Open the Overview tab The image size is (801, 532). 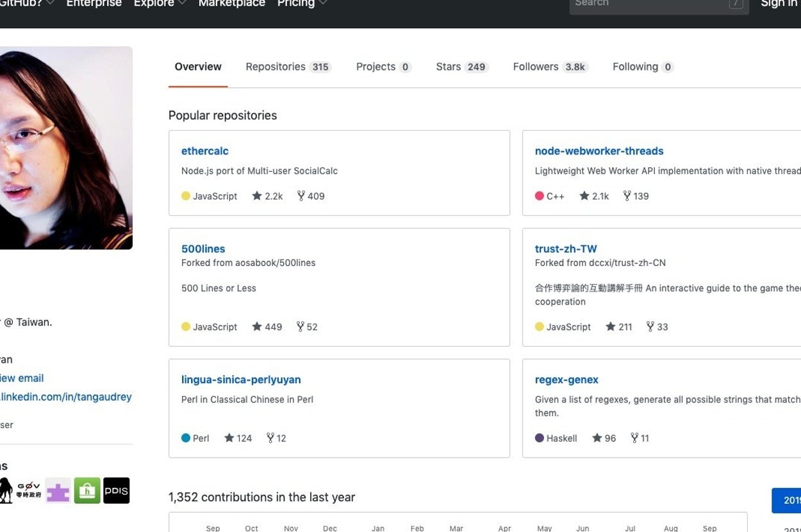tap(198, 67)
